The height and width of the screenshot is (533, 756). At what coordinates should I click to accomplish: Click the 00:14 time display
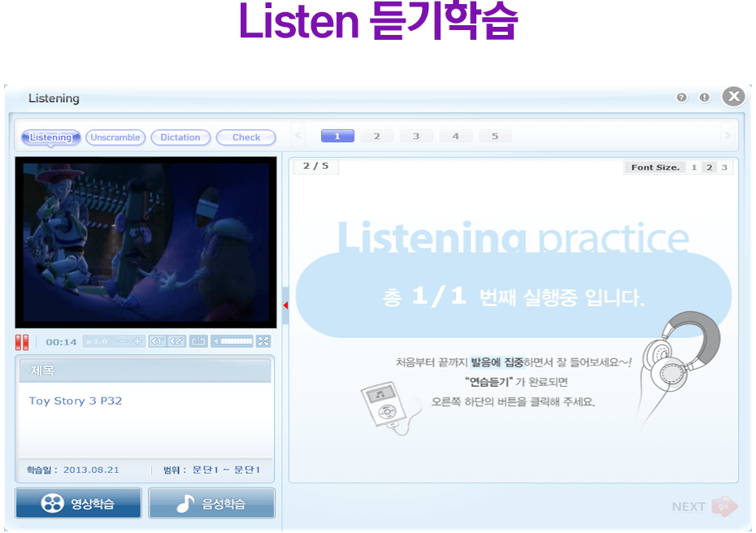(x=61, y=342)
